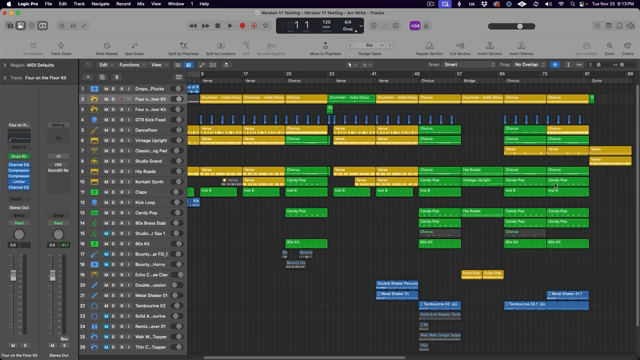The image size is (640, 360).
Task: Mute the Hip Roads track
Action: click(x=106, y=171)
